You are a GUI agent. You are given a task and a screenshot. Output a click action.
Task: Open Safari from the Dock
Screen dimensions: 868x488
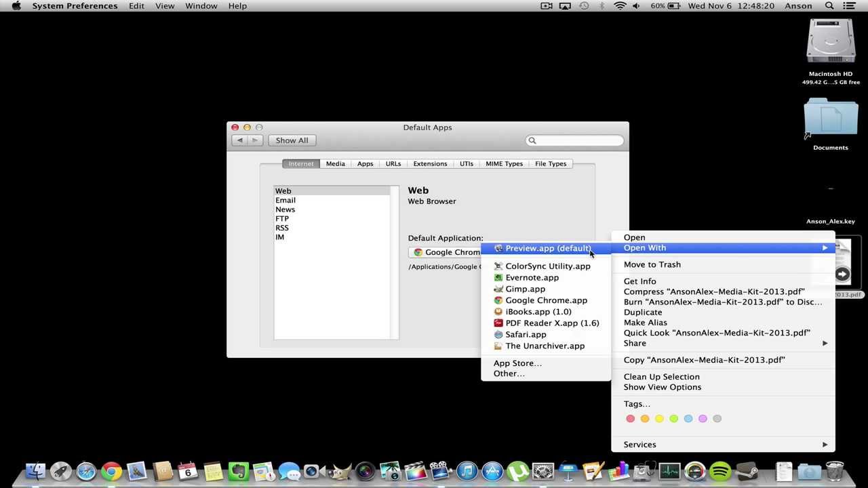click(x=85, y=471)
